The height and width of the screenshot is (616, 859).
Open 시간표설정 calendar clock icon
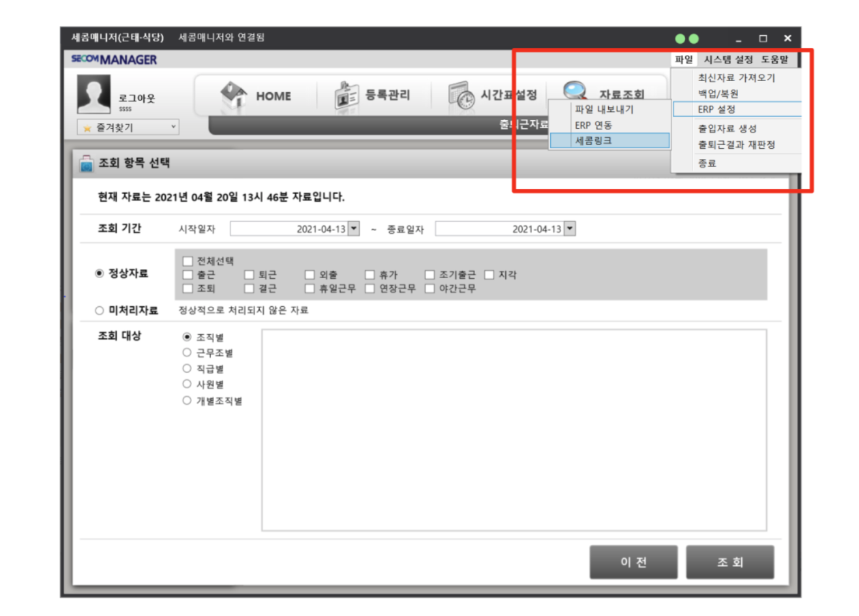461,95
